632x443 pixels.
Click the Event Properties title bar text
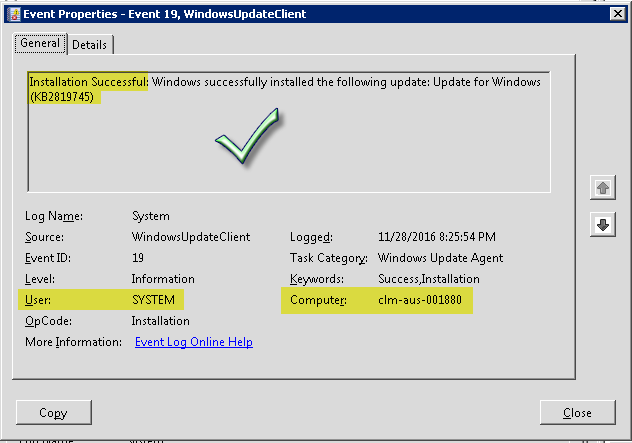(x=164, y=14)
